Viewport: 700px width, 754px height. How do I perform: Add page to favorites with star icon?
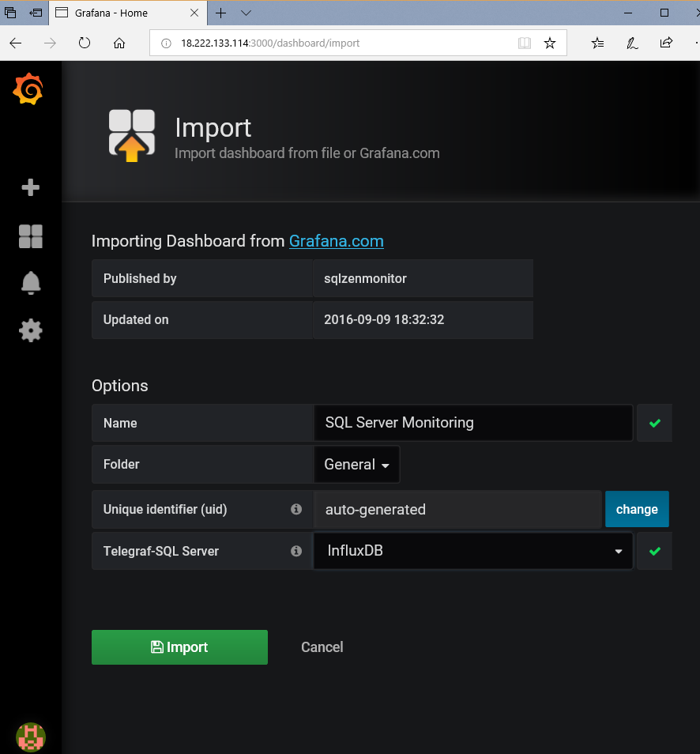(550, 43)
